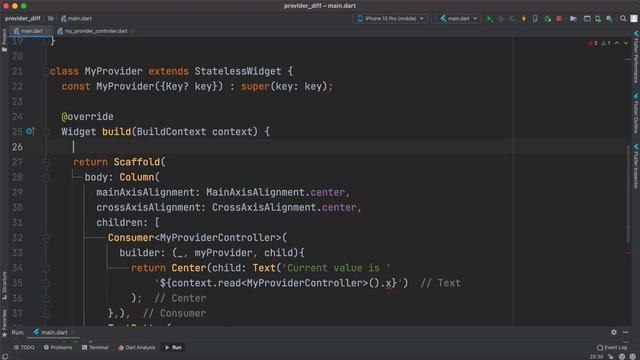Image resolution: width=640 pixels, height=360 pixels.
Task: Open Flutter Inspector side panel
Action: pos(636,166)
